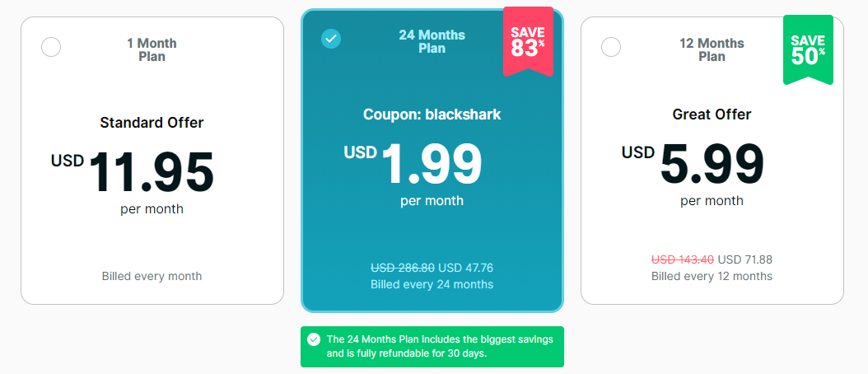Click the red Save 83% ribbon badge
868x374 pixels.
tap(528, 43)
